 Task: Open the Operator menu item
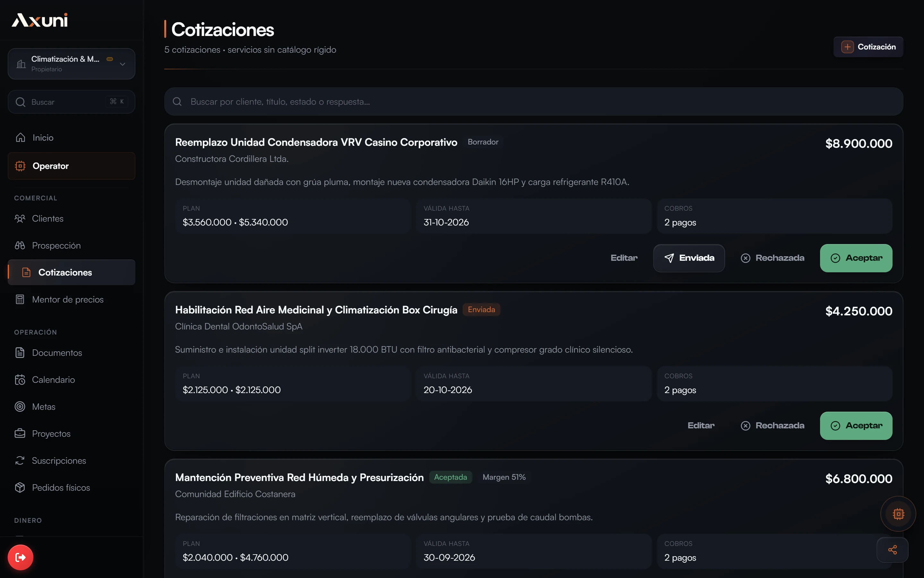coord(72,166)
